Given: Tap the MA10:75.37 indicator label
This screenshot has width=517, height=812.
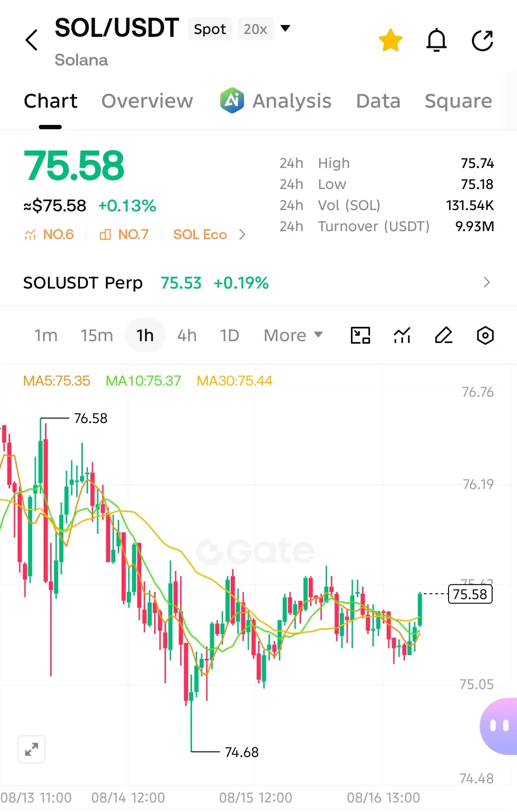Looking at the screenshot, I should (x=143, y=381).
